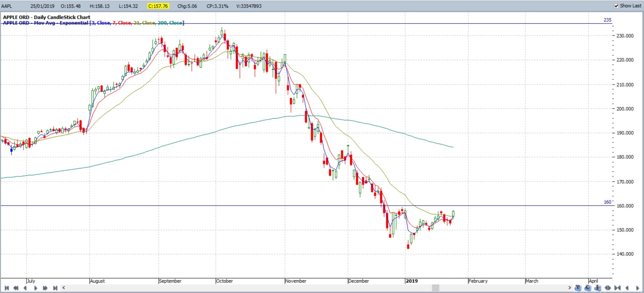Click the December label on time axis
This screenshot has height=293, width=644.
[x=358, y=281]
